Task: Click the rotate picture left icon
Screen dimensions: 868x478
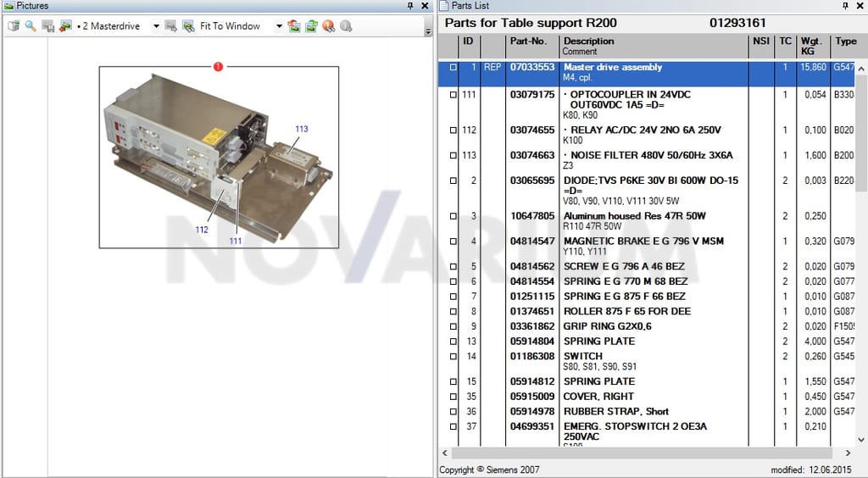Action: (x=294, y=26)
